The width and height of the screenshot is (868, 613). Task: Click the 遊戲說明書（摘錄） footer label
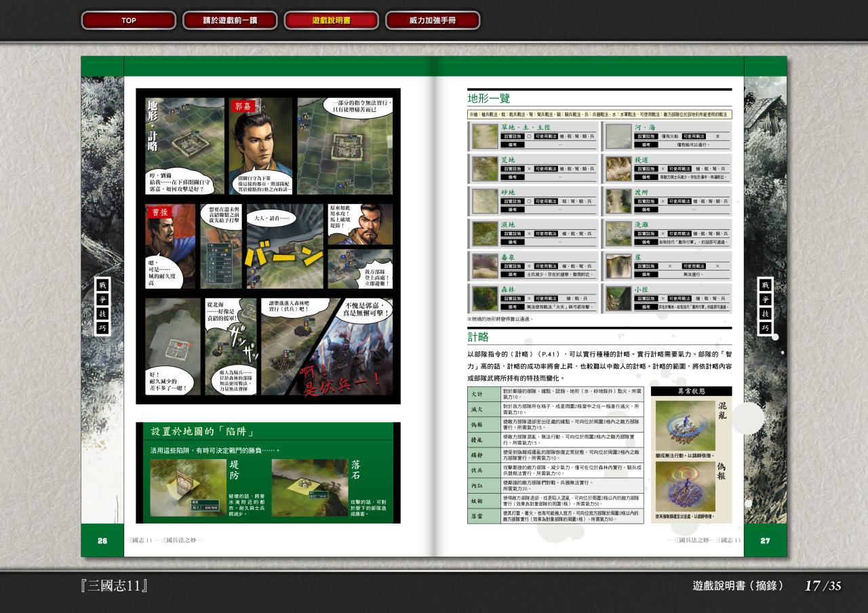coord(738,586)
